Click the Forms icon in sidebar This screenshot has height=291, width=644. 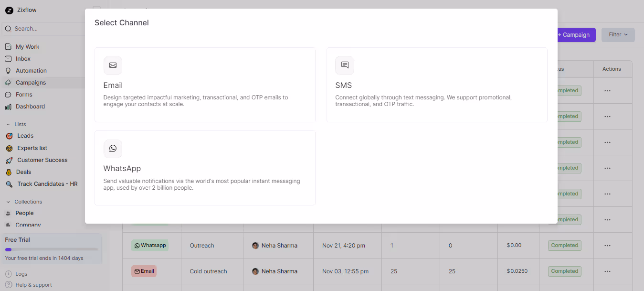(8, 95)
